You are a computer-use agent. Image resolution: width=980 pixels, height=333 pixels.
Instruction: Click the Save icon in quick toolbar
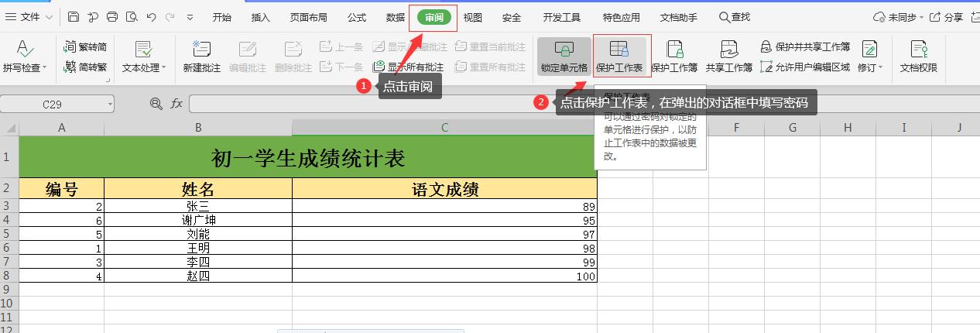point(74,17)
